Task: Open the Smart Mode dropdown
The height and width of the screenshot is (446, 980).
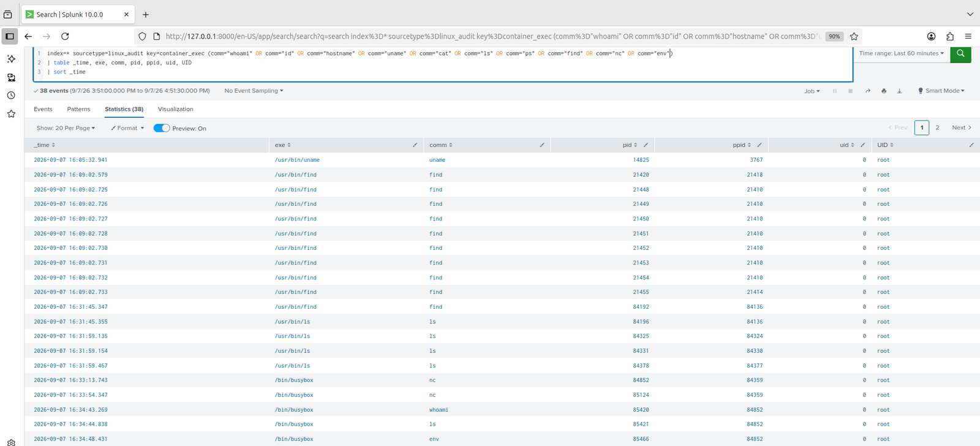Action: pyautogui.click(x=941, y=91)
